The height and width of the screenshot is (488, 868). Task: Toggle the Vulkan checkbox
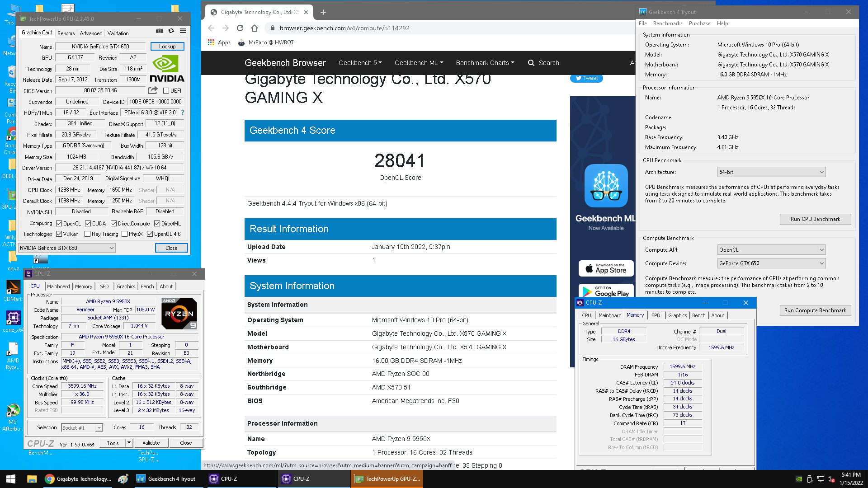click(x=59, y=234)
